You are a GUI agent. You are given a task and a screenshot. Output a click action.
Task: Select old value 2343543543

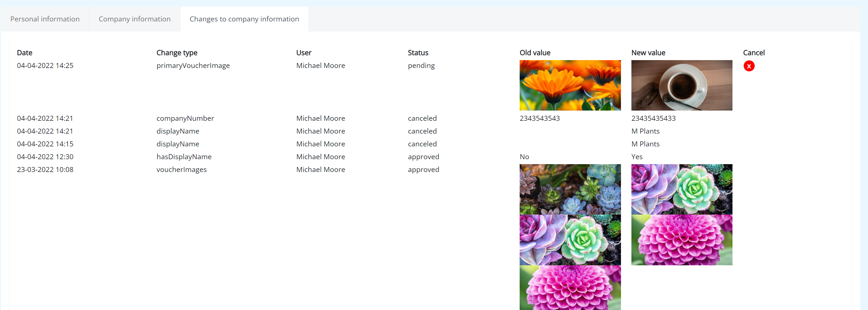click(539, 118)
